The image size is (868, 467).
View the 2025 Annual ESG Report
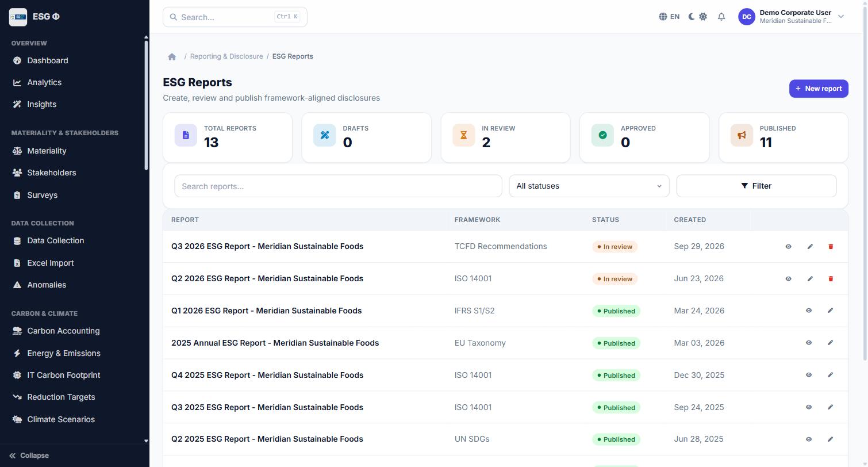coord(809,343)
